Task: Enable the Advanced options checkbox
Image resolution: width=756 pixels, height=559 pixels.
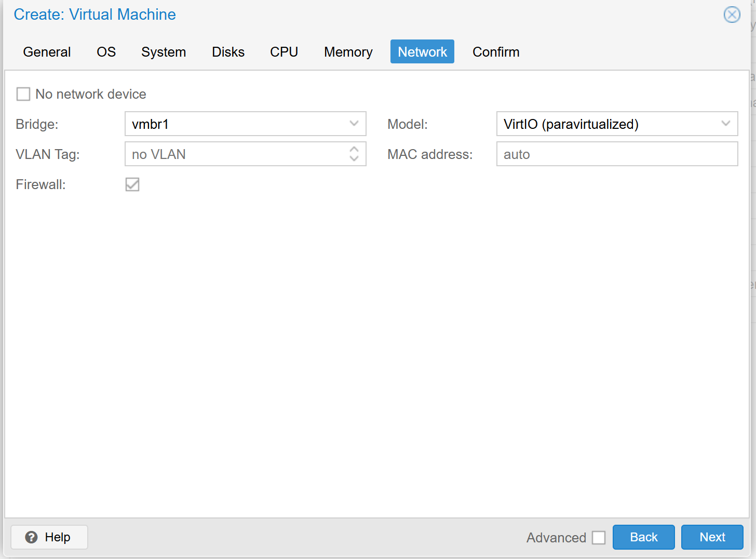Action: (x=599, y=538)
